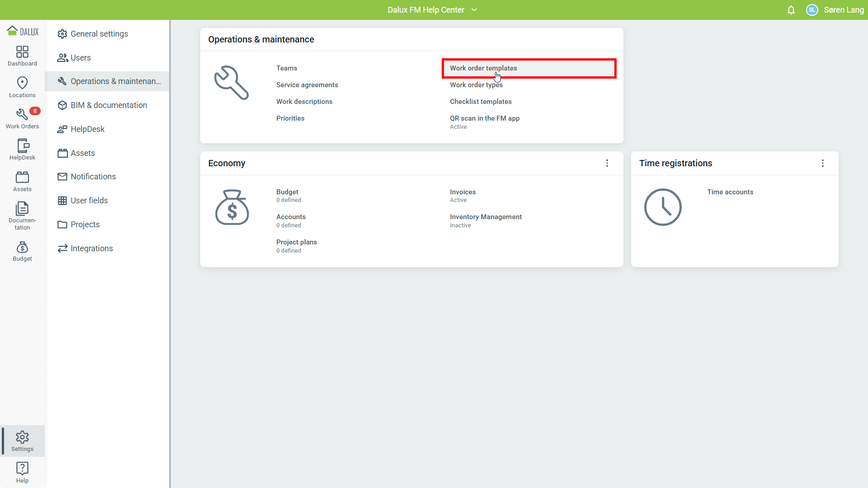The height and width of the screenshot is (488, 868).
Task: Open Inventory Management setting
Action: tap(486, 217)
